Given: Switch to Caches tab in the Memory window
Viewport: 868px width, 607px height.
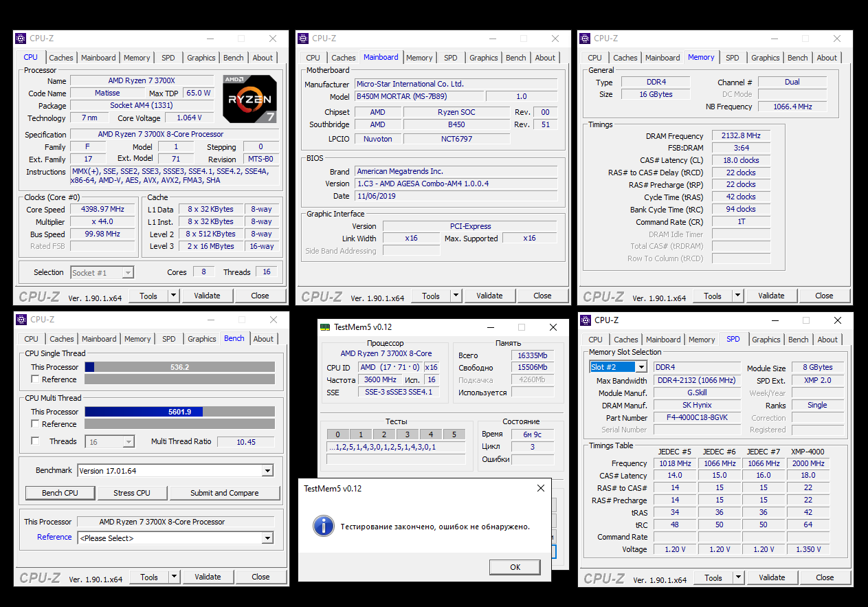Looking at the screenshot, I should [625, 58].
